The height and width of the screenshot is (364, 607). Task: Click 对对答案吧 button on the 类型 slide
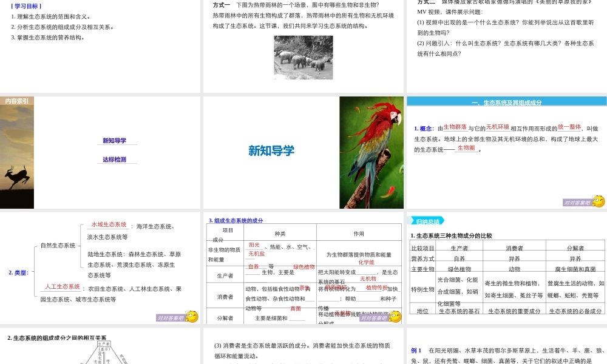point(171,318)
